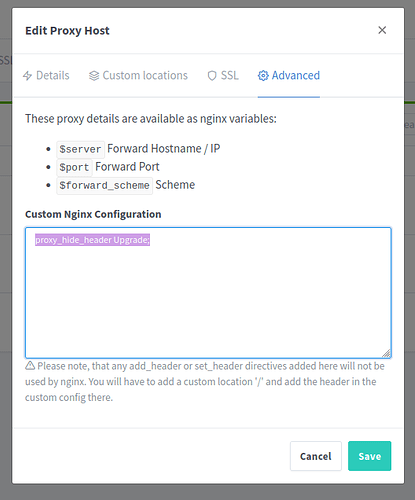
Task: Click the highlighted proxy_hide_header Upgrade text
Action: tap(92, 240)
